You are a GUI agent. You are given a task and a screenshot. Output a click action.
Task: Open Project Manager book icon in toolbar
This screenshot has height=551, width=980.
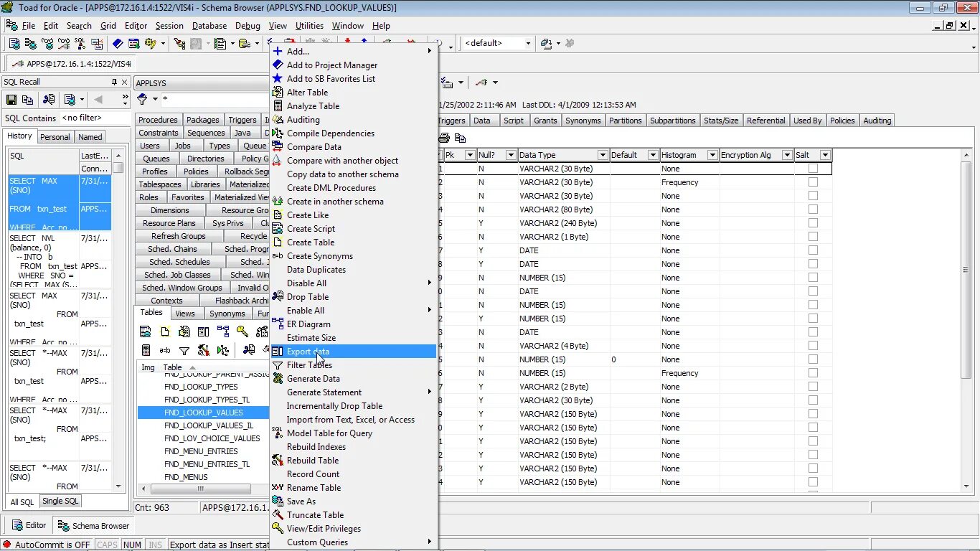[x=118, y=44]
